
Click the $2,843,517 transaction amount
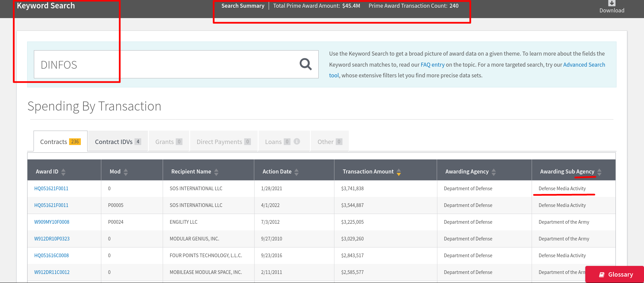pos(352,256)
